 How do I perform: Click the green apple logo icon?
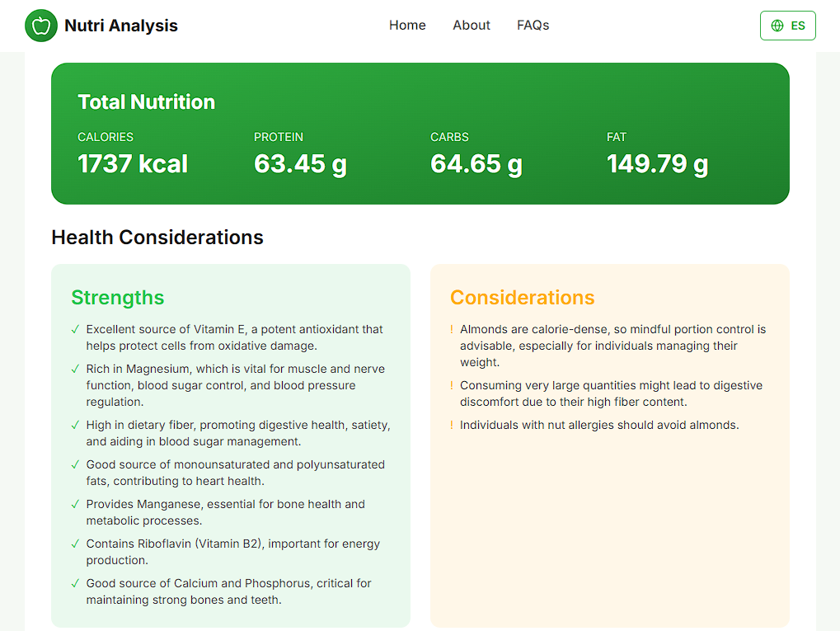(41, 26)
